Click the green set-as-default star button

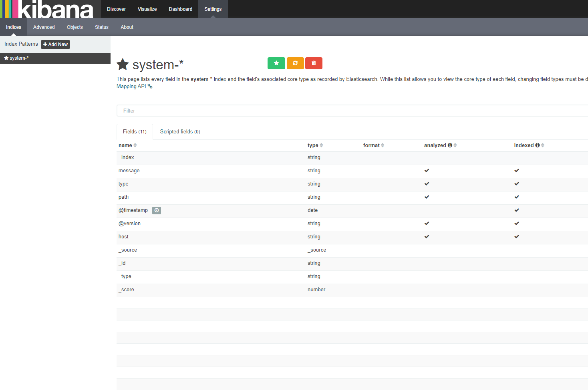pos(276,63)
